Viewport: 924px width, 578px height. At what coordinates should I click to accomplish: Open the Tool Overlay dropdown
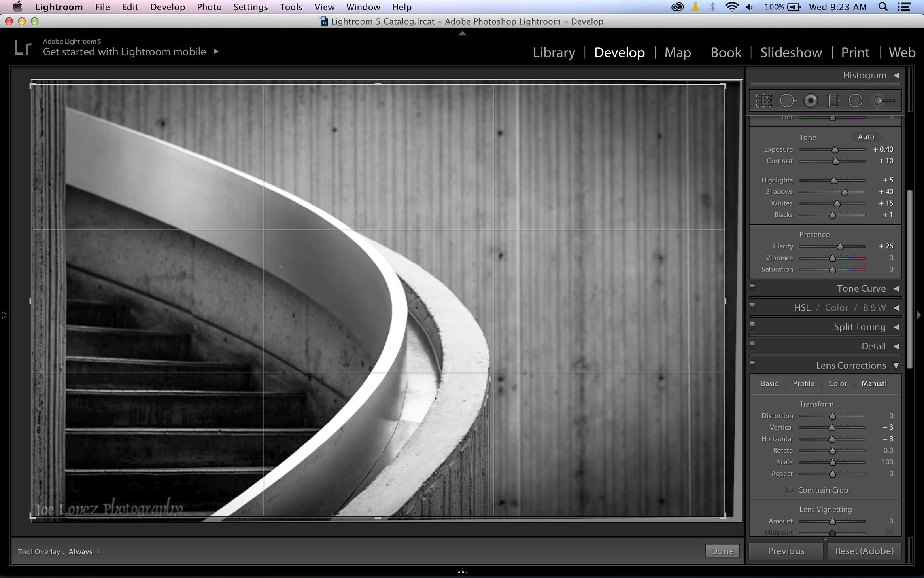(x=84, y=551)
